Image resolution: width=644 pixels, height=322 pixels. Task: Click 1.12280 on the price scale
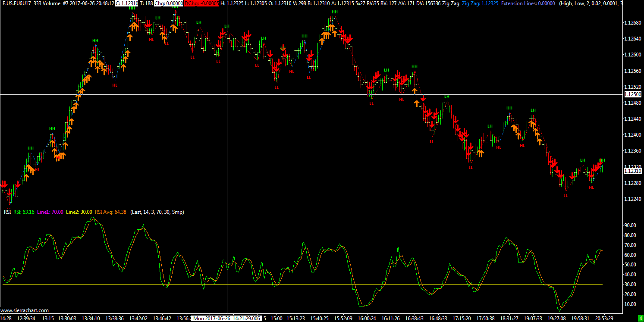coord(633,183)
